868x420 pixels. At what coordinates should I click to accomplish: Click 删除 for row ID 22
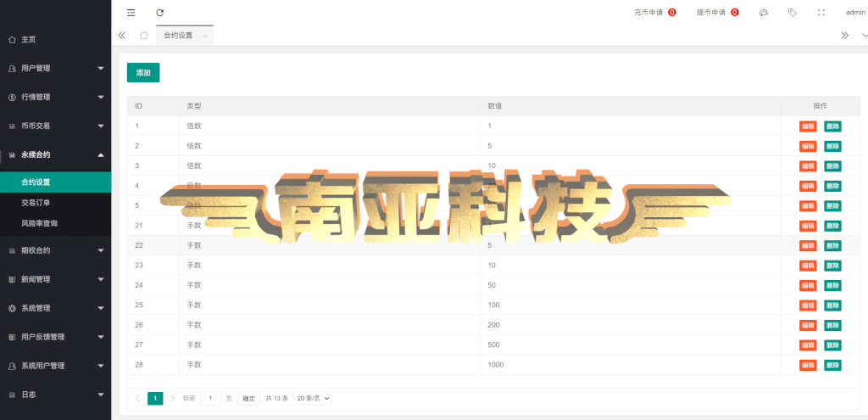pyautogui.click(x=832, y=245)
